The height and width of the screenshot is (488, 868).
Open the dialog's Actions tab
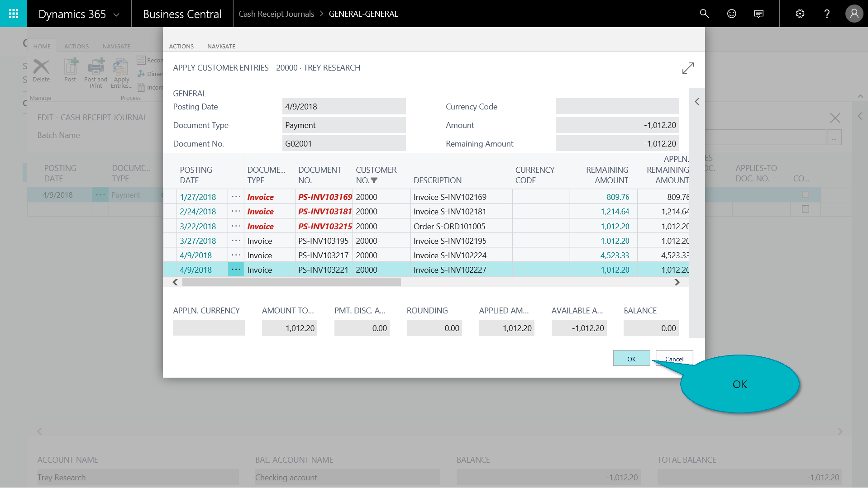tap(181, 46)
